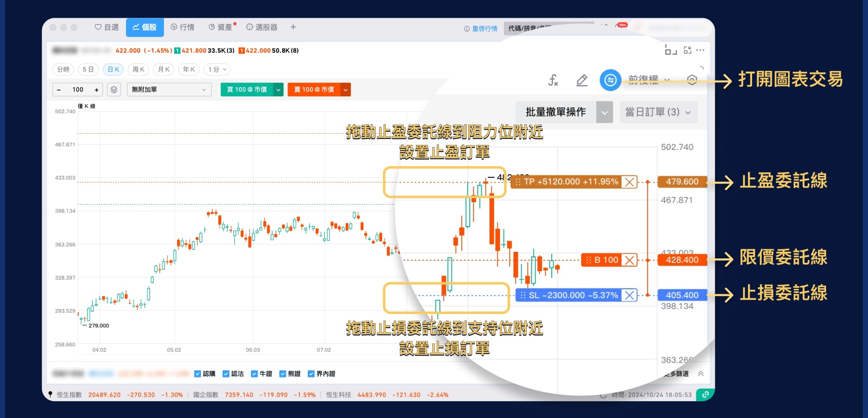Toggle the 認購 checkbox
Screen dimensions: 868x418
click(198, 374)
